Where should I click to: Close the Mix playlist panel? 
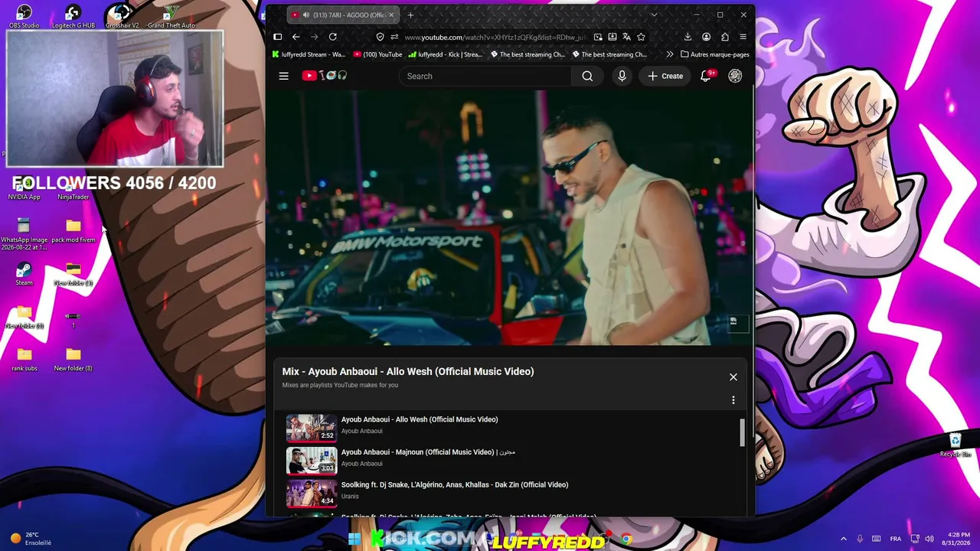(x=733, y=377)
